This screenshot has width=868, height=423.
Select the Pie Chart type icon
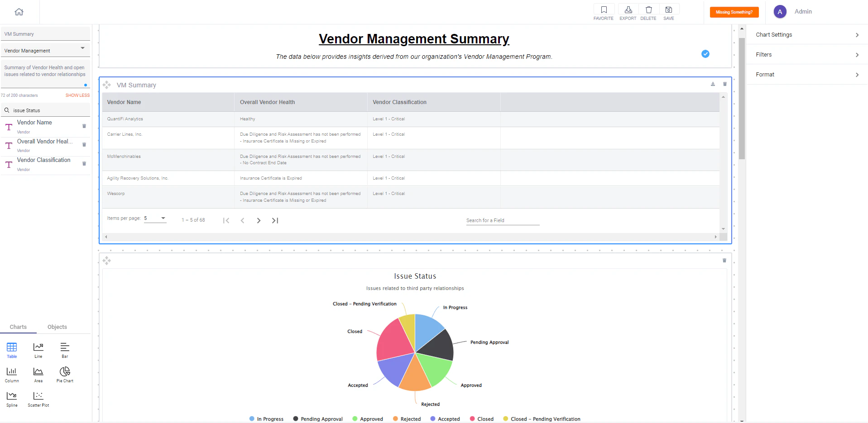[64, 373]
